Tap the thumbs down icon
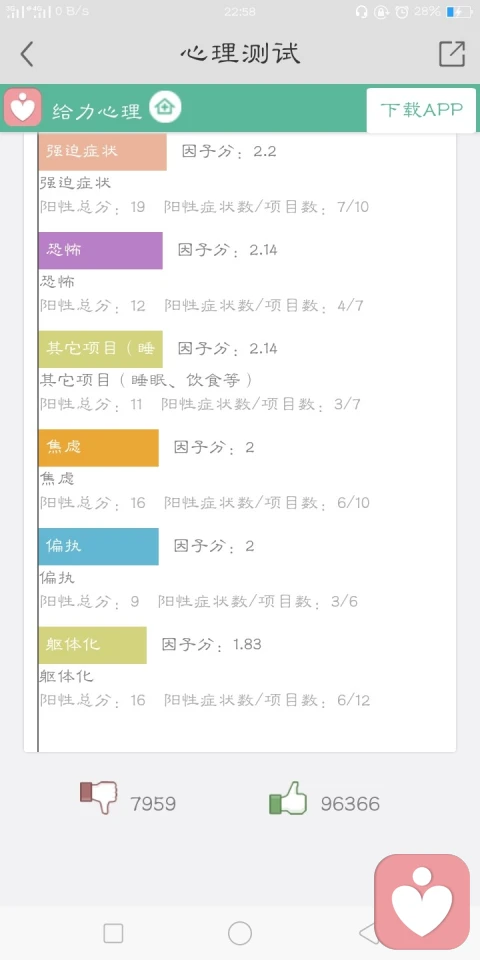 [x=99, y=797]
